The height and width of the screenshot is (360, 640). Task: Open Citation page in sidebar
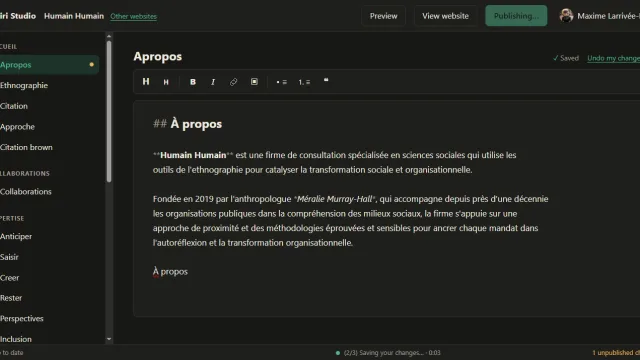pos(14,106)
